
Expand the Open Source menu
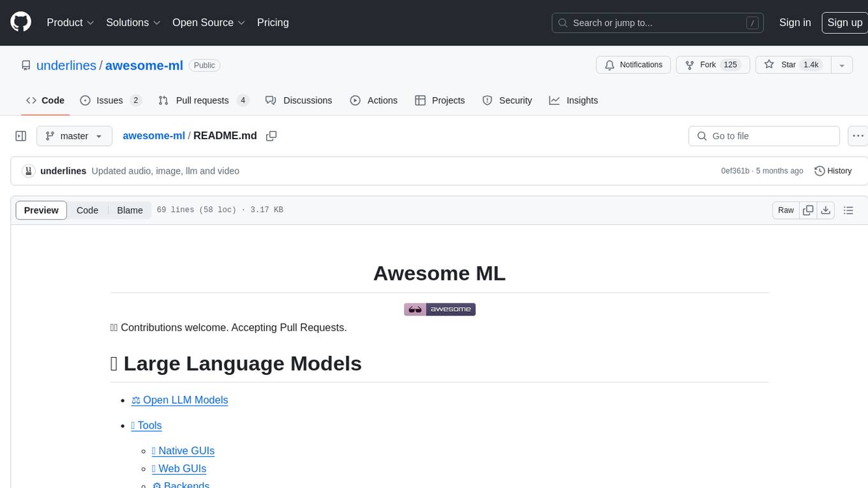point(209,22)
